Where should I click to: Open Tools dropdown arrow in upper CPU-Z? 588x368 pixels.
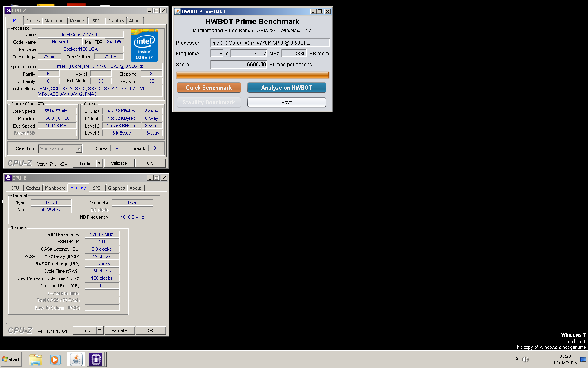pyautogui.click(x=99, y=163)
